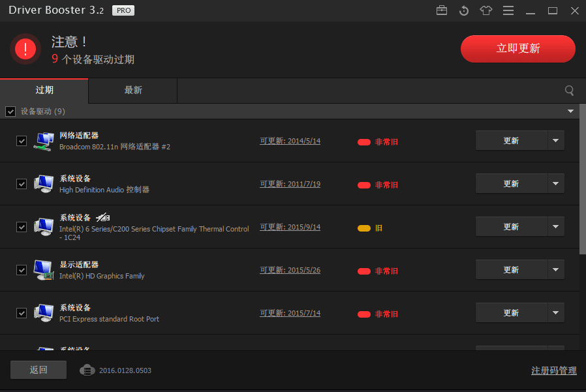The width and height of the screenshot is (586, 392).
Task: Open link 可更新: 2015/9/14
Action: tap(290, 227)
